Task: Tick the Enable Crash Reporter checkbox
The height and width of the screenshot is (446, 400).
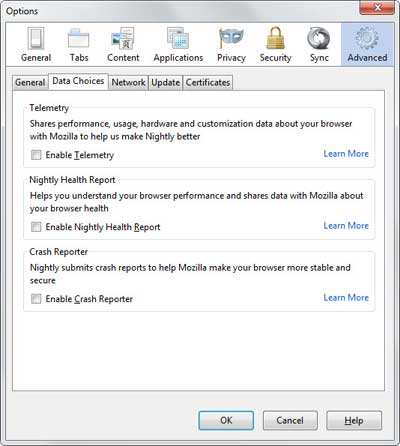Action: [36, 299]
